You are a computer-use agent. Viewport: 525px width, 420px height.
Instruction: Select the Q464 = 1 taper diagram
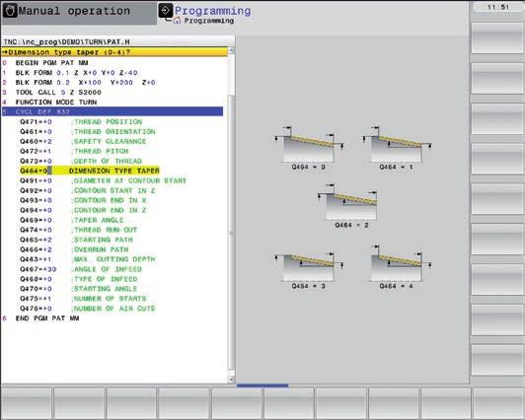pyautogui.click(x=397, y=148)
